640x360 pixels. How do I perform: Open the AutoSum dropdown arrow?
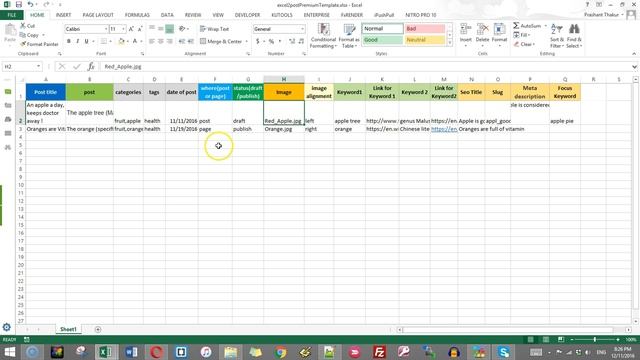click(x=545, y=26)
